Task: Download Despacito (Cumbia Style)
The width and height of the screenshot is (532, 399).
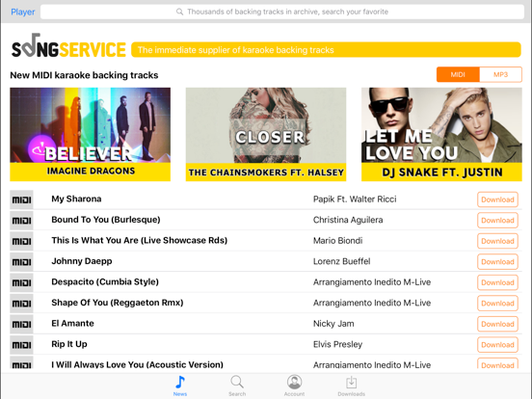Action: 497,282
